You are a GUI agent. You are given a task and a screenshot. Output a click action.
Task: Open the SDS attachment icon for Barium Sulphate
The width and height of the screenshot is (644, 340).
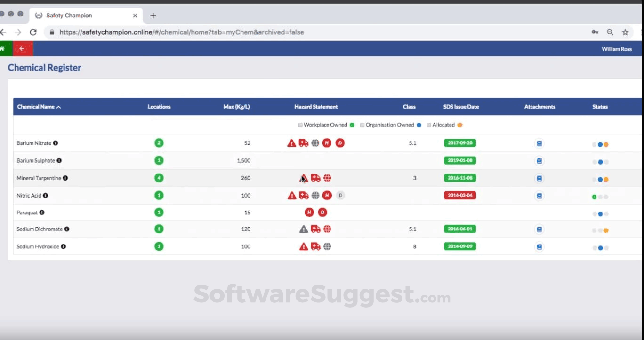(539, 160)
